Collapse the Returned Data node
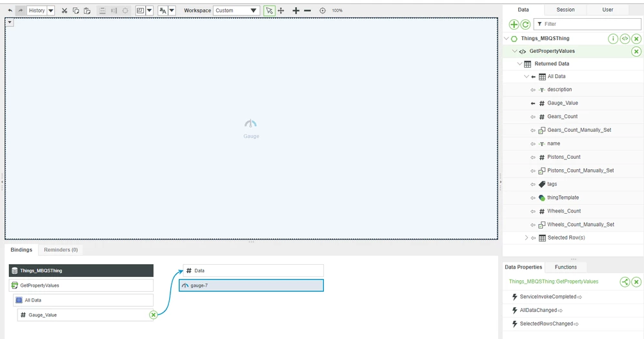This screenshot has width=644, height=339. 519,64
